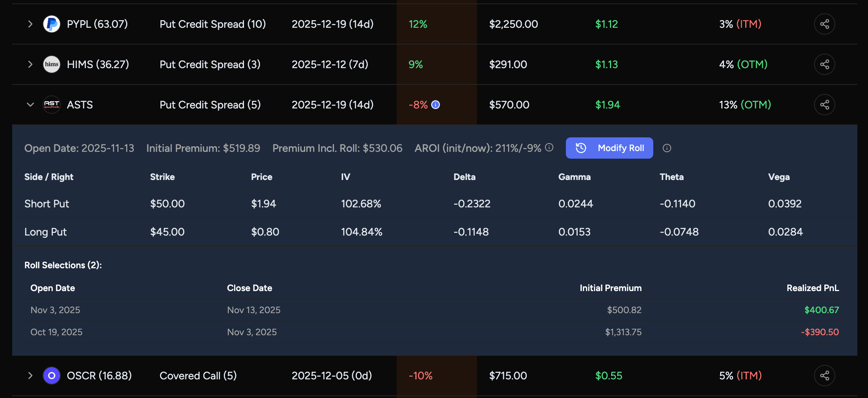Click info icon right of Modify Roll

point(667,148)
